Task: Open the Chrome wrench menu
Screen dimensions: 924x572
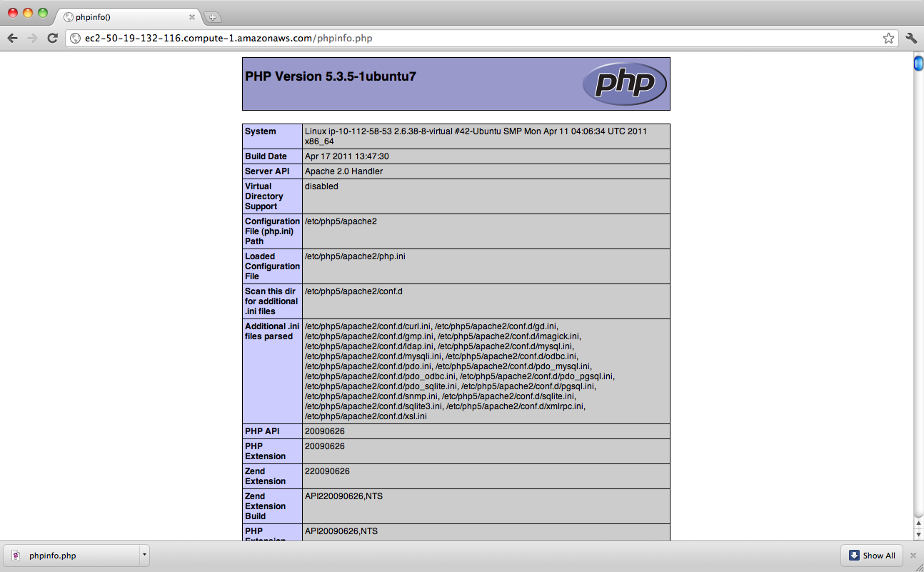Action: pos(911,39)
